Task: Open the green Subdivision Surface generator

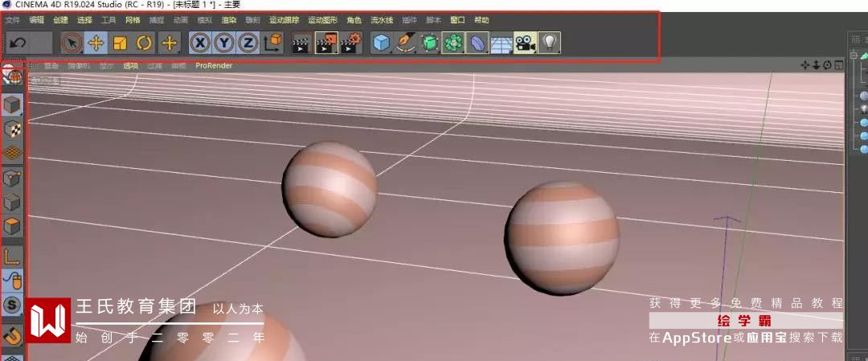Action: click(x=429, y=43)
